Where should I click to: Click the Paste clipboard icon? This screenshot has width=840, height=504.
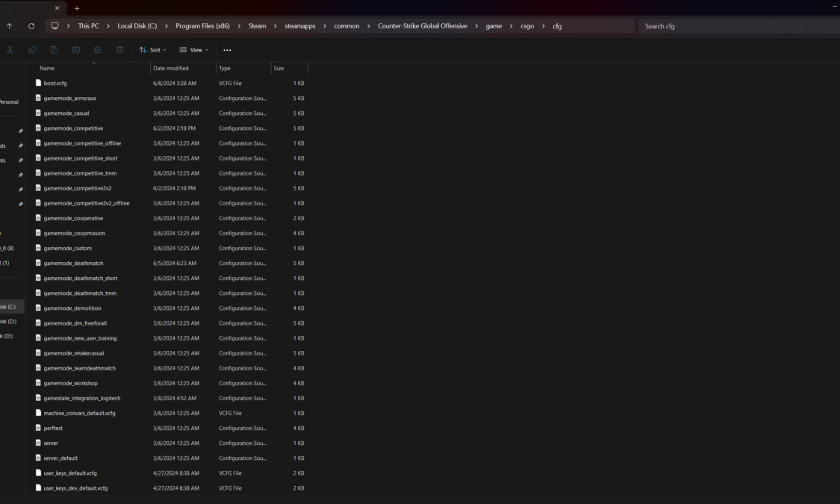[x=54, y=50]
